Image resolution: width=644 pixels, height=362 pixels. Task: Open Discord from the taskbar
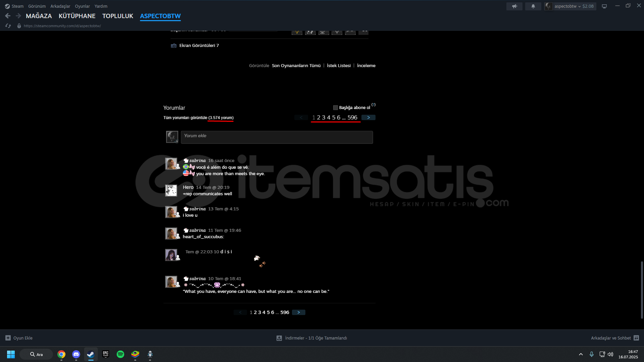76,354
